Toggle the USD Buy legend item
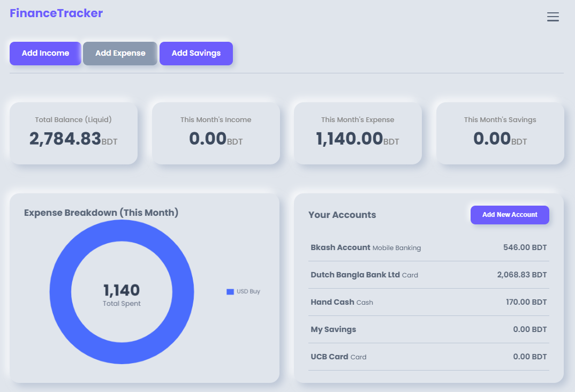 click(x=244, y=291)
